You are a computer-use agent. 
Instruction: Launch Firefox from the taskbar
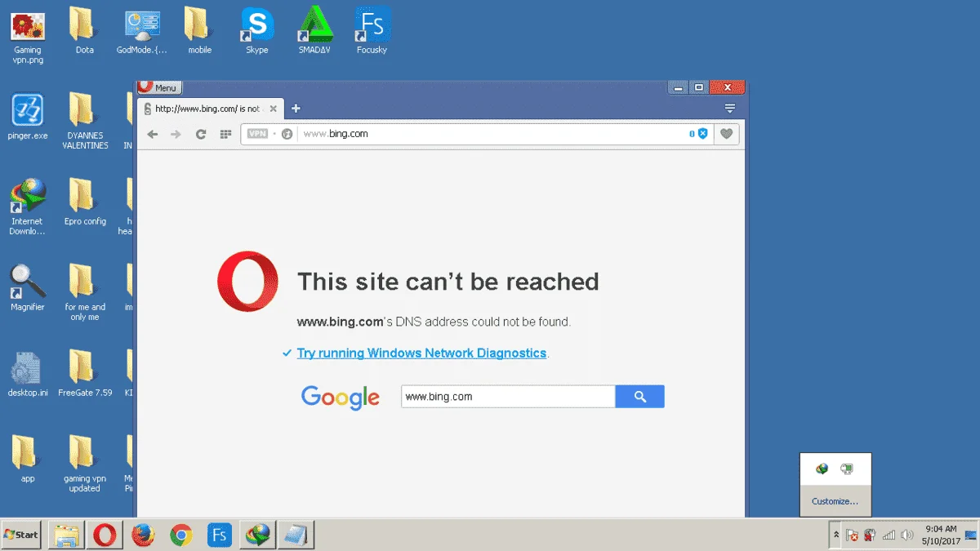coord(143,535)
